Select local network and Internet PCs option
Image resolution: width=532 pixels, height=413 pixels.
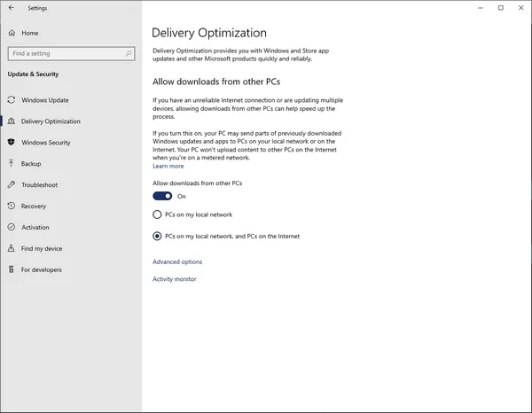[157, 236]
